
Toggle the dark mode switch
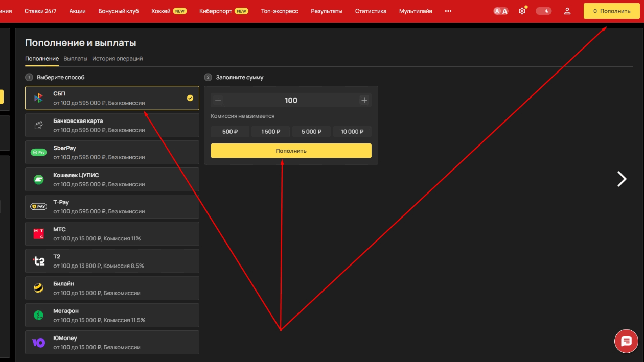pyautogui.click(x=543, y=11)
